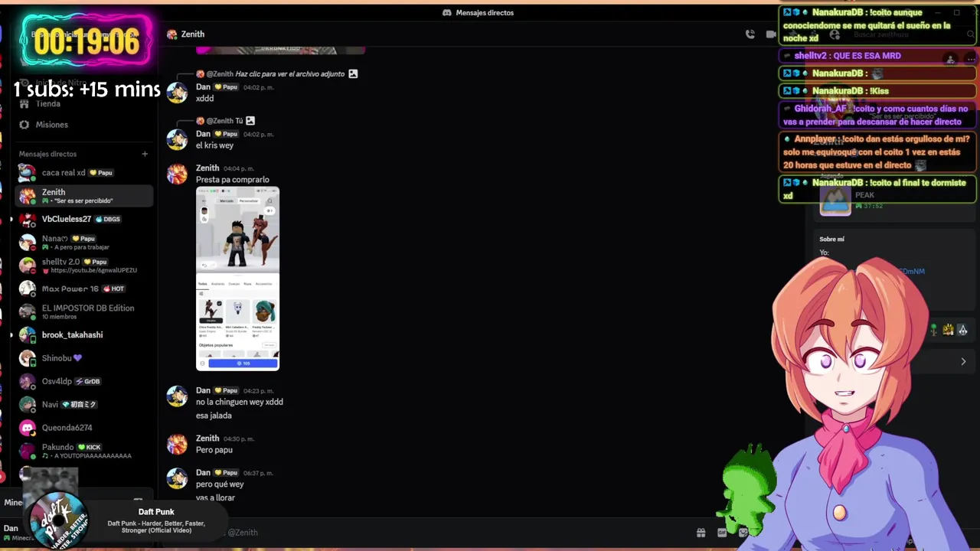
Task: Open the Osv4ldp direct message
Action: tap(84, 381)
